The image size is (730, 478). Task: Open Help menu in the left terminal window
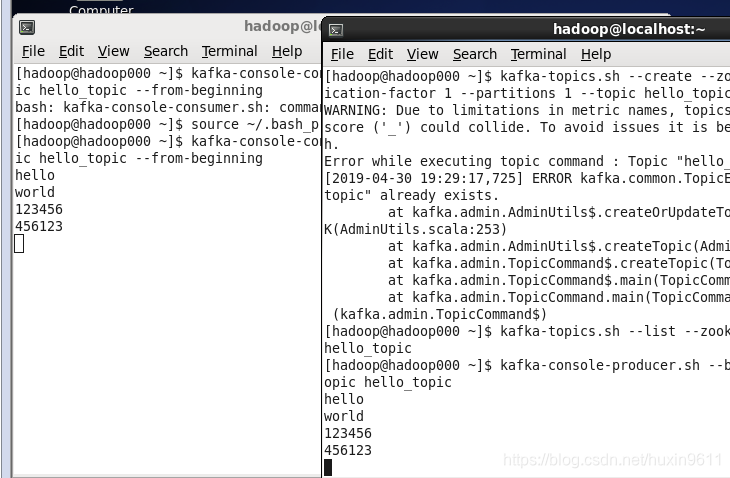click(287, 51)
